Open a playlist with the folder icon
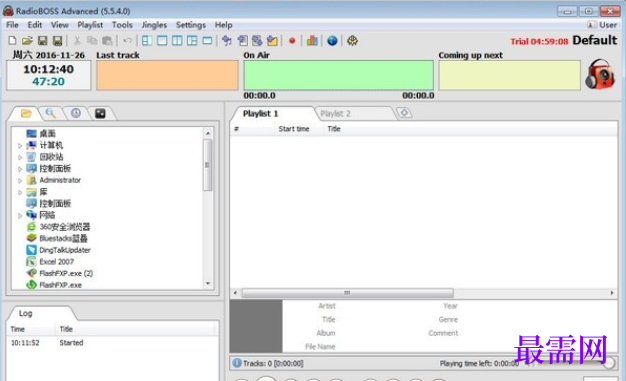This screenshot has height=381, width=626. point(27,41)
